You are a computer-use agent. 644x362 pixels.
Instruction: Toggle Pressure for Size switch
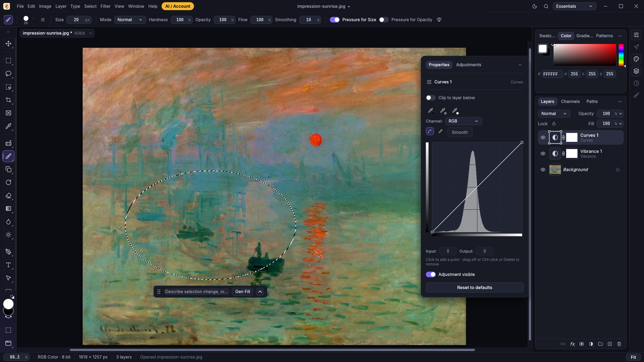click(x=335, y=20)
